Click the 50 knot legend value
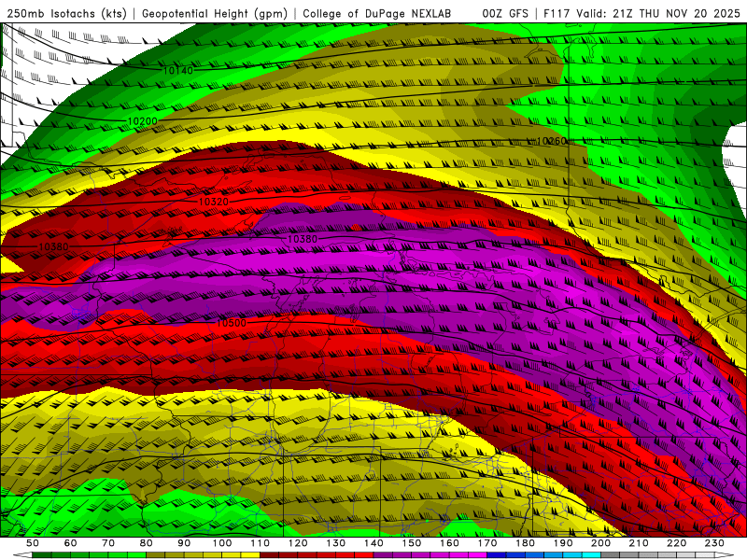 (33, 543)
